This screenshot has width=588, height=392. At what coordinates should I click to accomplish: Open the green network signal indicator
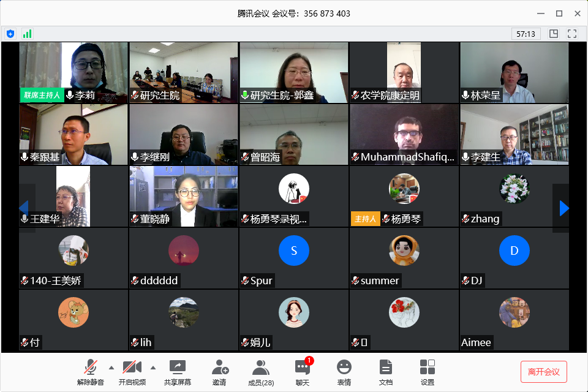point(28,34)
